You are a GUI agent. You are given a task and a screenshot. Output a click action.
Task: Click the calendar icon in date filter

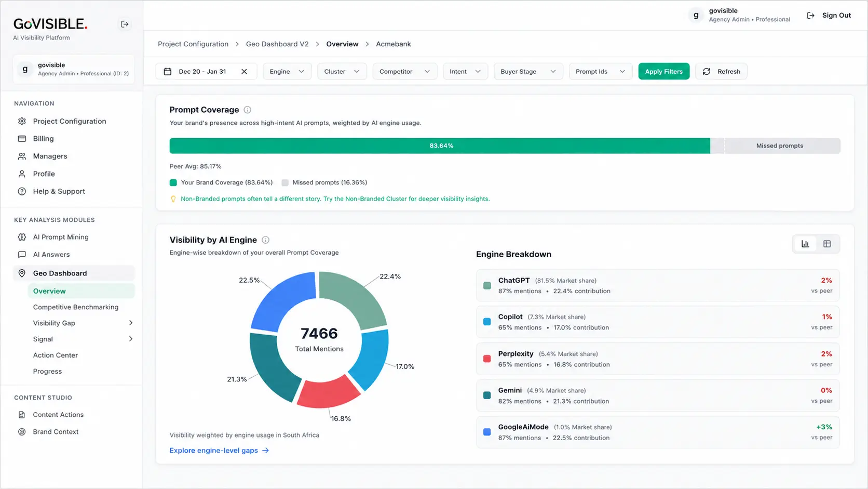[x=168, y=72]
